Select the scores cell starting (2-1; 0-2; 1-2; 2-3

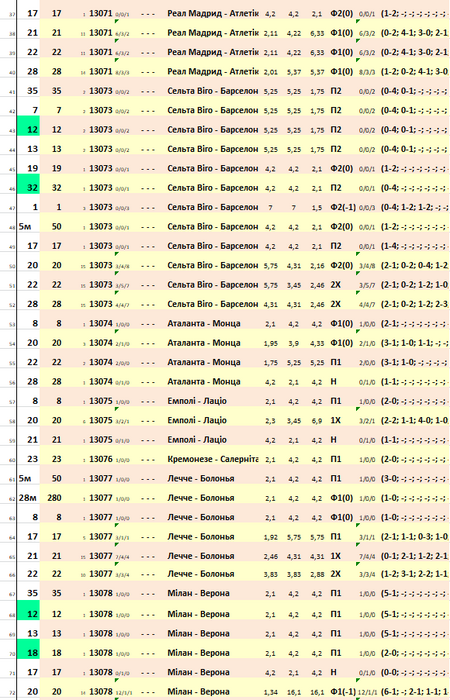click(415, 304)
